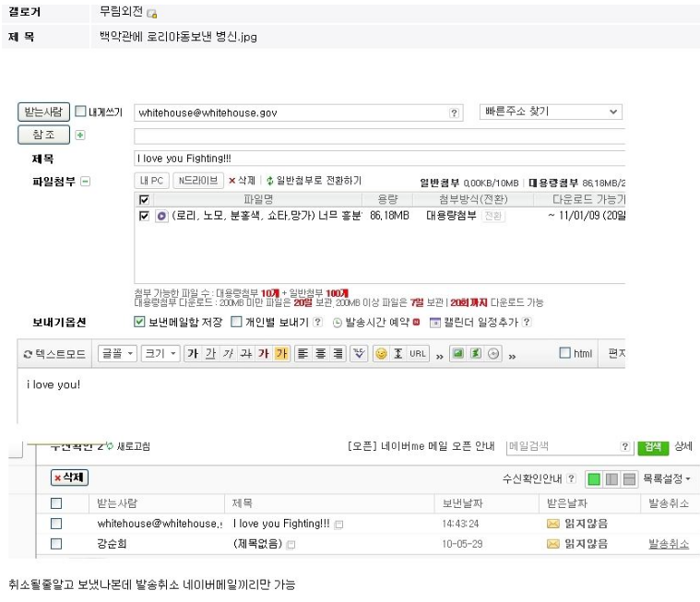Open the 크기 size dropdown
Viewport: 700px width, 602px height.
click(160, 353)
